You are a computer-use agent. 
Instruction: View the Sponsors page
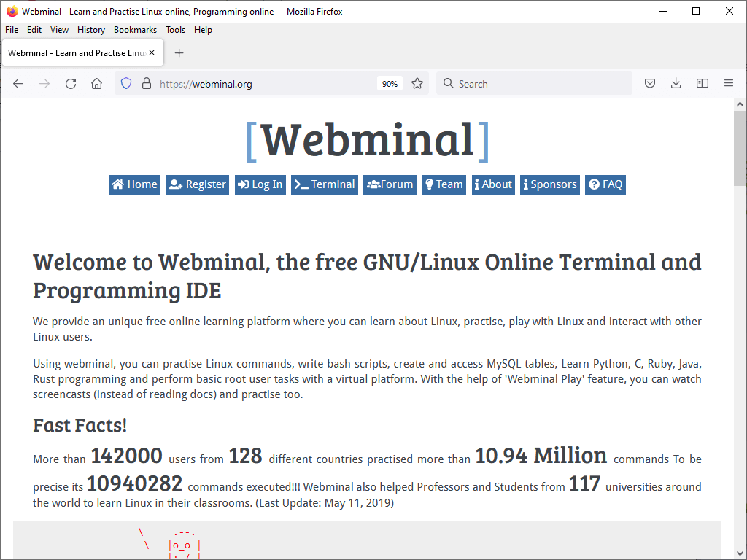pos(550,184)
